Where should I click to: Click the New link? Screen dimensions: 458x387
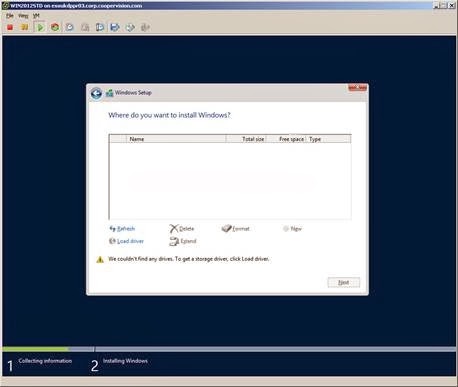pos(296,229)
